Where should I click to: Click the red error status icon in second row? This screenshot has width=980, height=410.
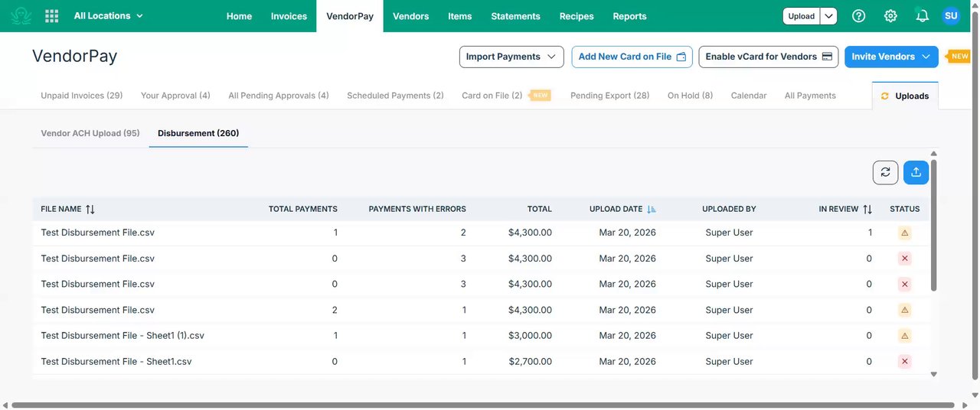point(905,259)
